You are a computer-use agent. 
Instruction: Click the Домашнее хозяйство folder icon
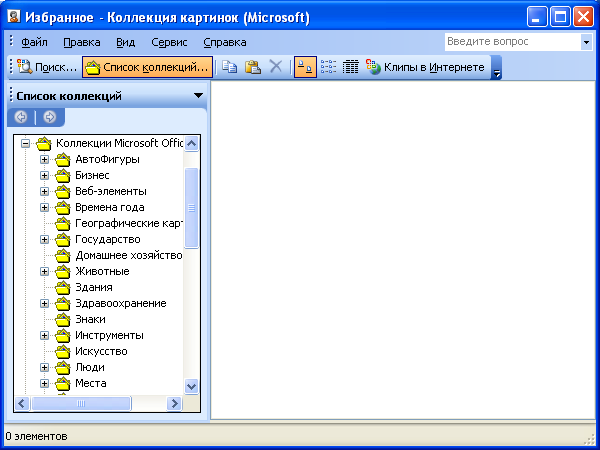(x=63, y=256)
